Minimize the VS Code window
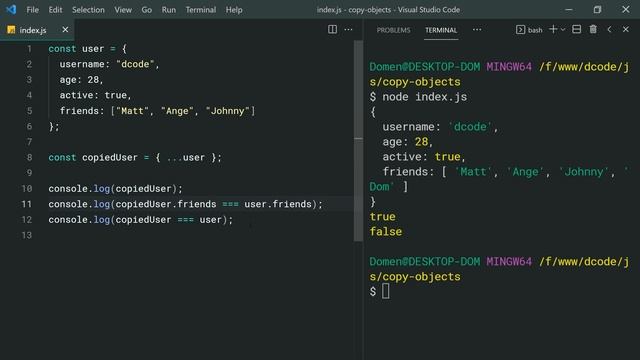The image size is (640, 360). click(x=569, y=9)
